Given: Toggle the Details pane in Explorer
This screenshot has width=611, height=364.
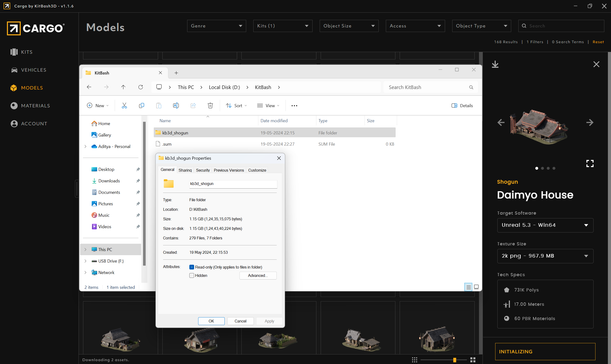Looking at the screenshot, I should pyautogui.click(x=462, y=106).
